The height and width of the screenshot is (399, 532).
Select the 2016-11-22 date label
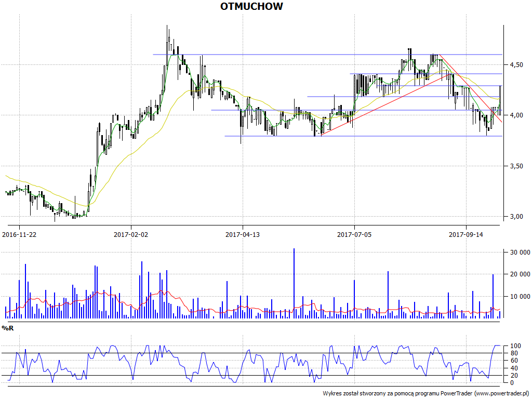19,234
